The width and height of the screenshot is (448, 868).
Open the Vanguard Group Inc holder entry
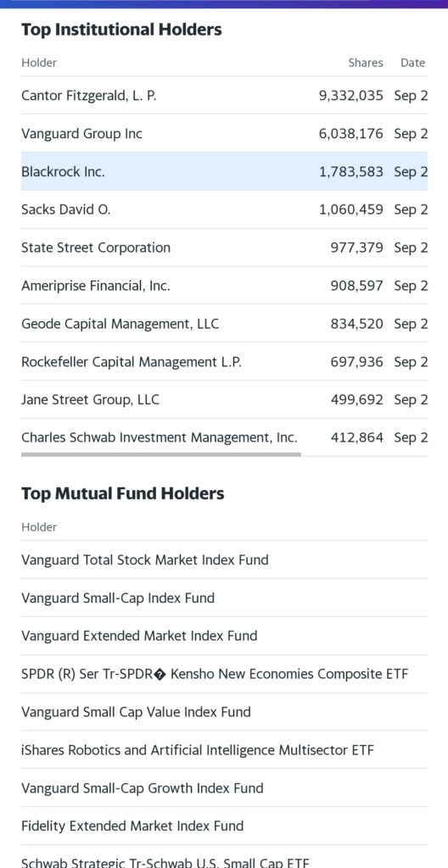(x=224, y=133)
